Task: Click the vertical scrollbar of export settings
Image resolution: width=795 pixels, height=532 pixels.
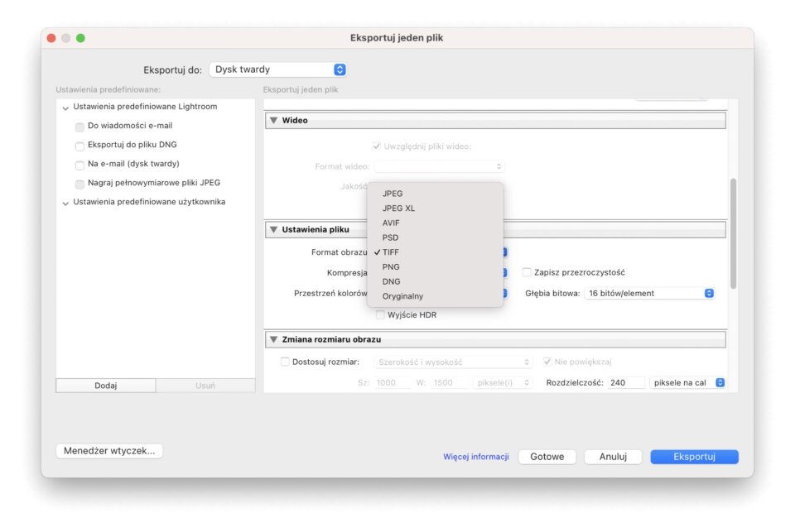Action: (x=733, y=232)
